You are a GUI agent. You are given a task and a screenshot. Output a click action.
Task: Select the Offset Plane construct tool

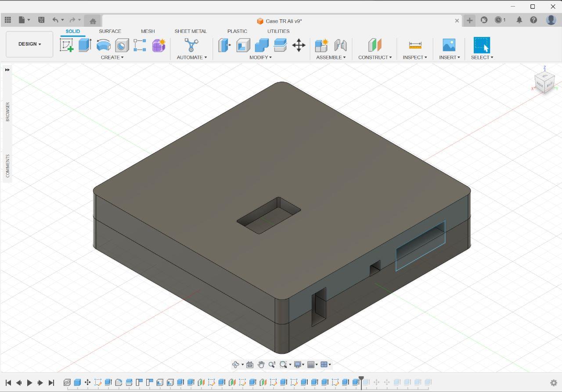tap(375, 45)
